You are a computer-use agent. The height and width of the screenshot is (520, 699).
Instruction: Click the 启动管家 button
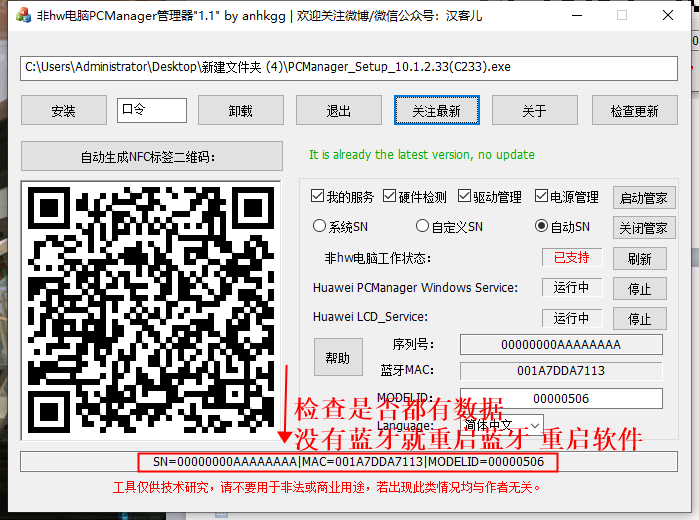[644, 198]
